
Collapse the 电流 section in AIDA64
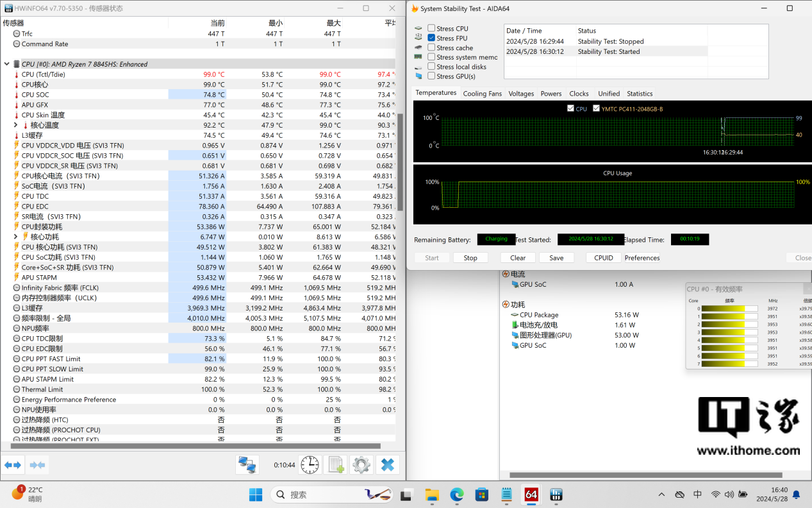pyautogui.click(x=505, y=274)
